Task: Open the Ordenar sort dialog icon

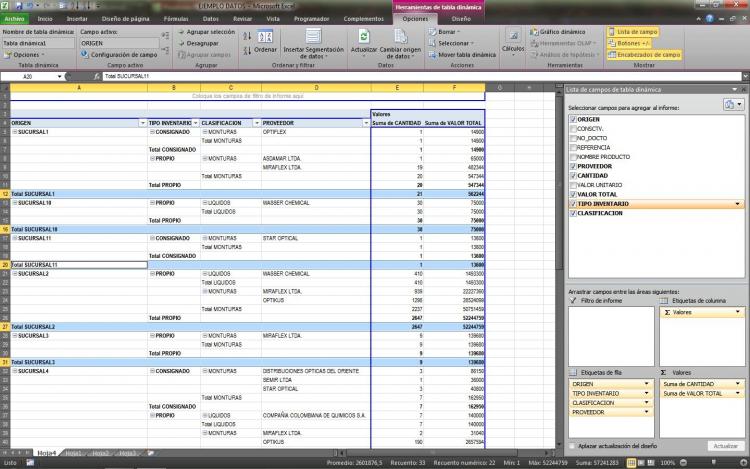Action: pyautogui.click(x=265, y=36)
